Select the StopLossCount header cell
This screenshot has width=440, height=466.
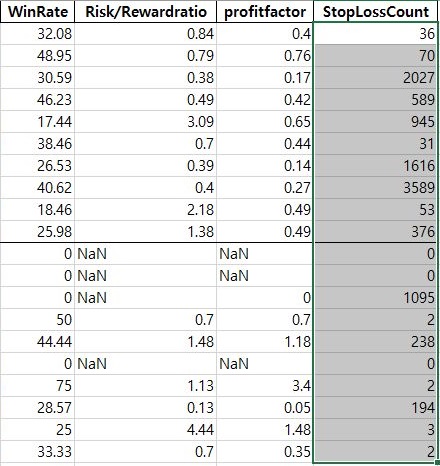(x=375, y=12)
